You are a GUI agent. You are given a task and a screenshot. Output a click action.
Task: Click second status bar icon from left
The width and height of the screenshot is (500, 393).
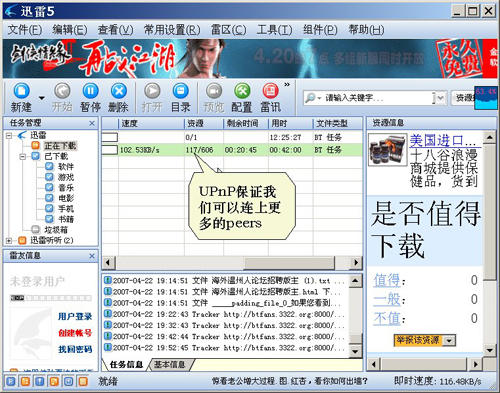click(x=25, y=381)
